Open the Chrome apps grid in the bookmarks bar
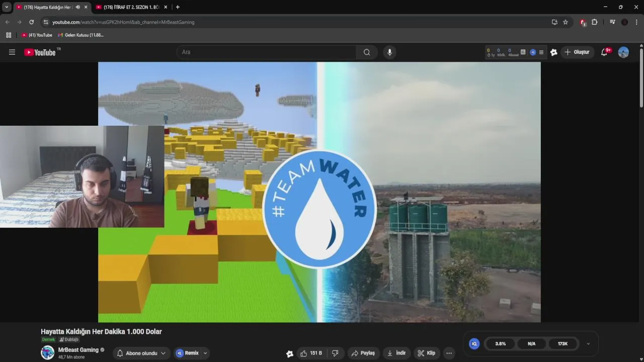This screenshot has width=644, height=362. coord(9,35)
